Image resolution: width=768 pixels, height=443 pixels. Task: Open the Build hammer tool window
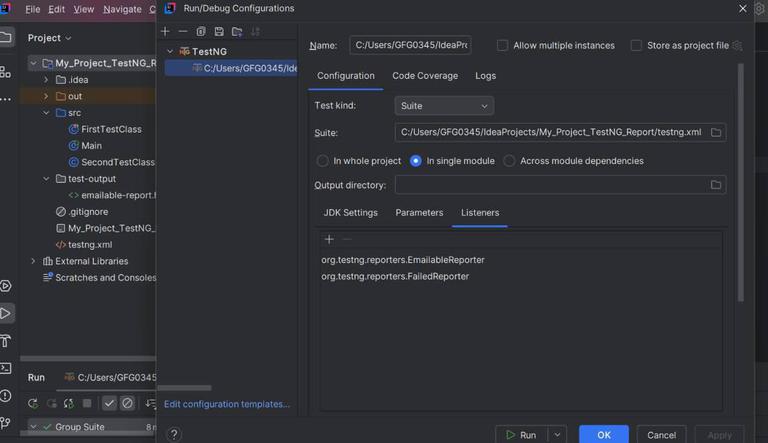5,341
